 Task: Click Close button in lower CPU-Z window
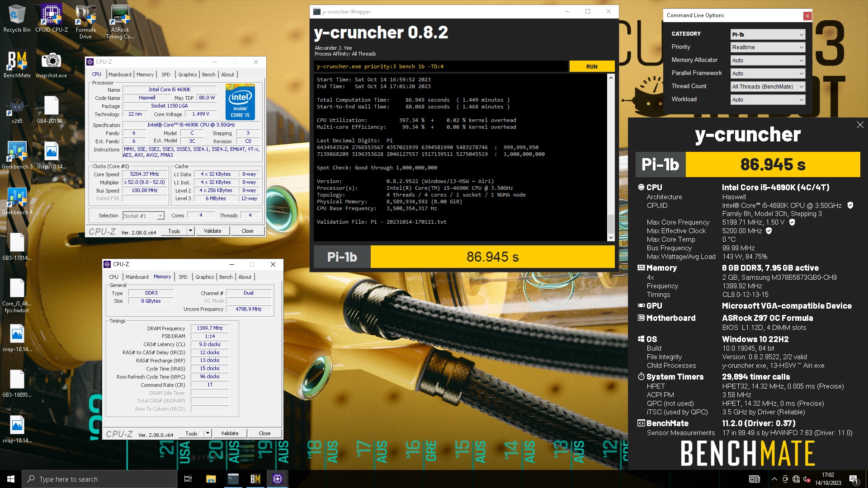point(264,433)
